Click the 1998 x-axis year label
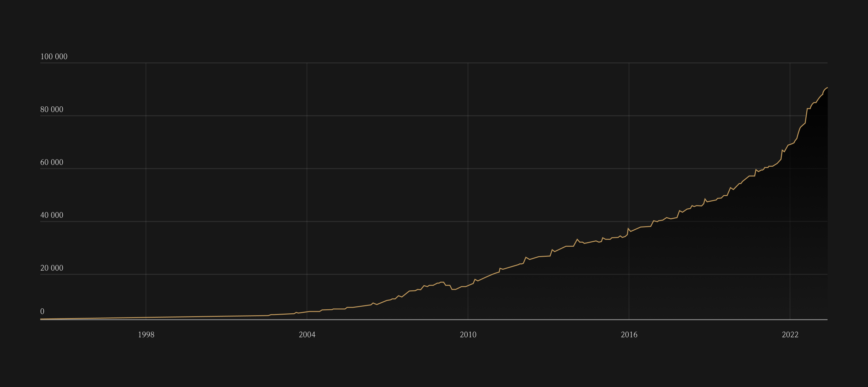Viewport: 868px width, 387px height. pos(146,335)
